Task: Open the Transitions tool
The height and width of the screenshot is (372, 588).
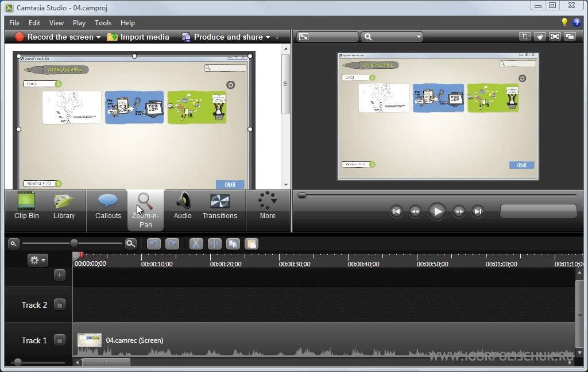Action: coord(220,206)
